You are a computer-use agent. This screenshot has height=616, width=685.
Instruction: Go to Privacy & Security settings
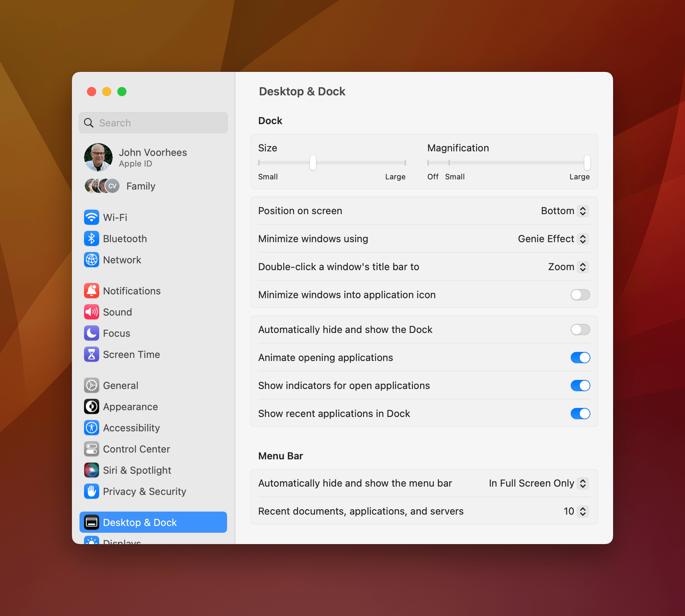pyautogui.click(x=144, y=492)
